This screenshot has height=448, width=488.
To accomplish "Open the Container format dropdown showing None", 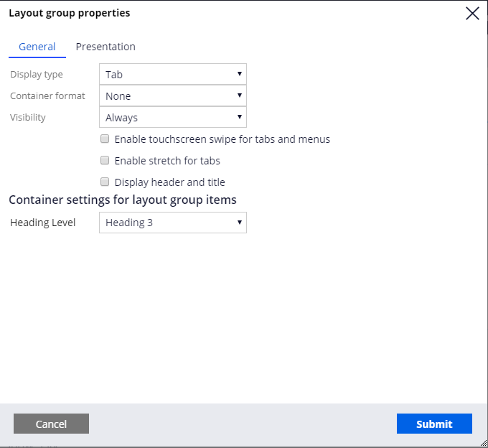I will click(x=173, y=95).
